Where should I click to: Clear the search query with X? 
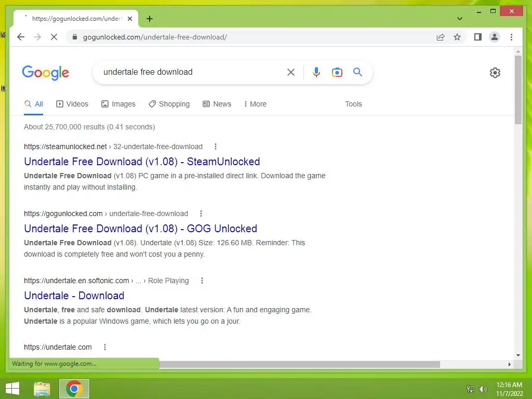[x=291, y=72]
